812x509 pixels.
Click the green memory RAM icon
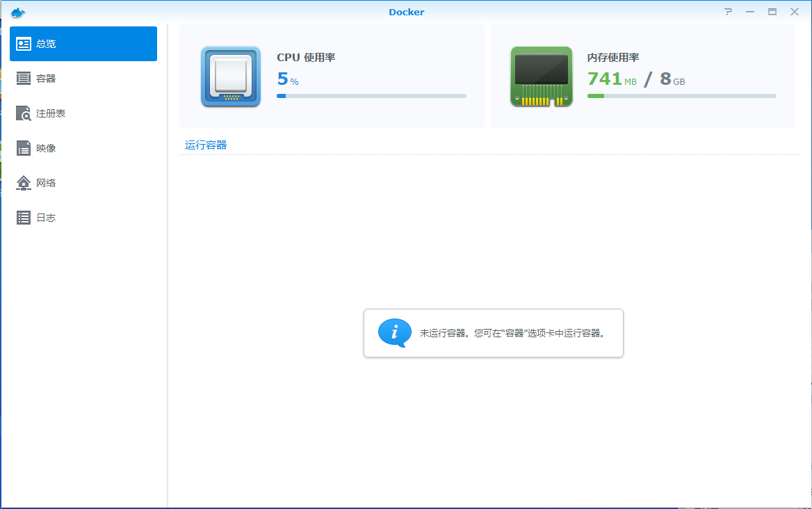(x=541, y=76)
